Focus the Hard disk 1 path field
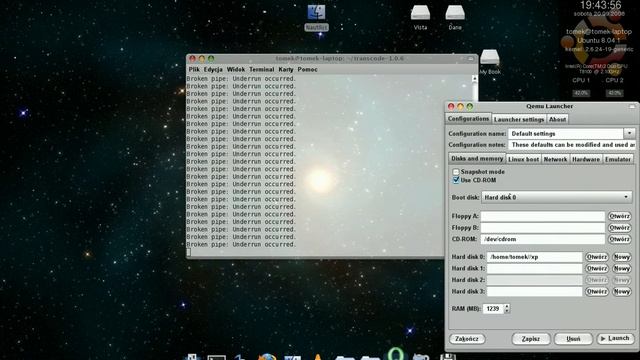Screen dimensions: 640x360 [534, 268]
